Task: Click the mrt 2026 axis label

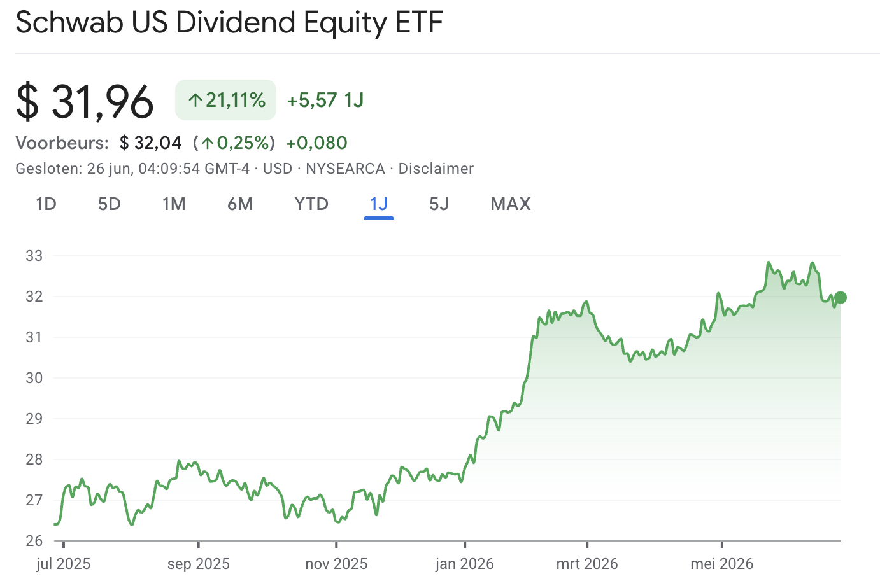Action: pyautogui.click(x=587, y=564)
